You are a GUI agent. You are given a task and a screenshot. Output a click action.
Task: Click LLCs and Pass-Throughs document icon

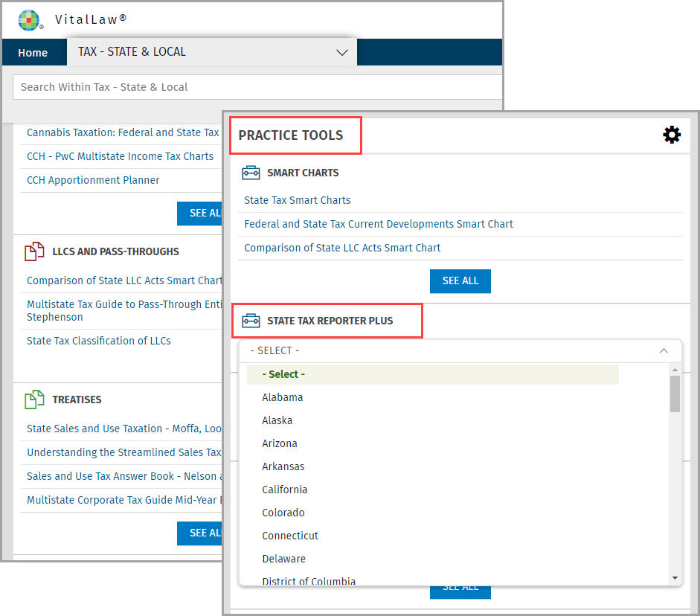point(34,251)
